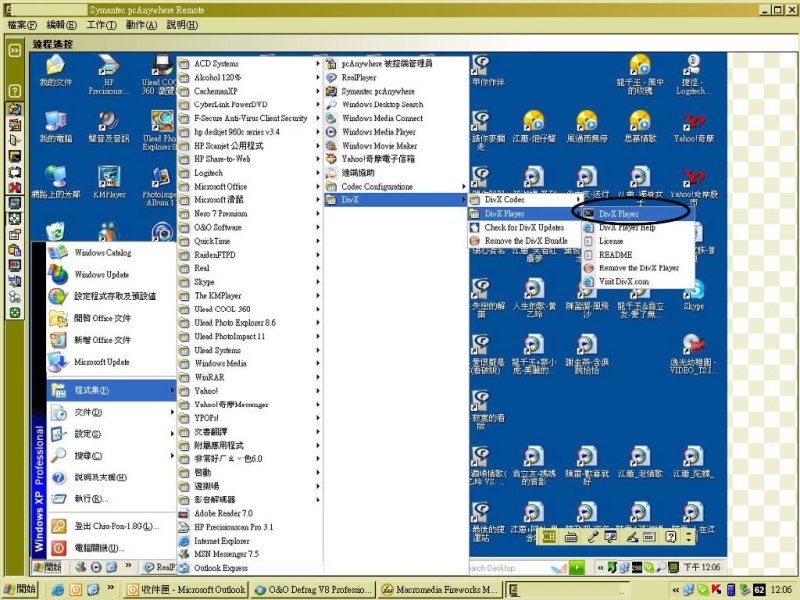Switch to 收件匣 - Microsoft Outlook taskbar button
Image resolution: width=800 pixels, height=600 pixels.
pyautogui.click(x=186, y=590)
